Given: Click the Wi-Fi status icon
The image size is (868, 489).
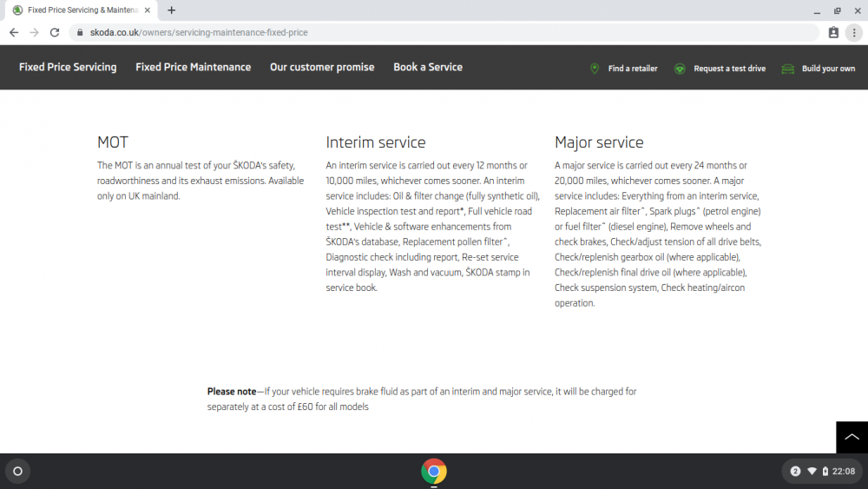Looking at the screenshot, I should tap(812, 472).
